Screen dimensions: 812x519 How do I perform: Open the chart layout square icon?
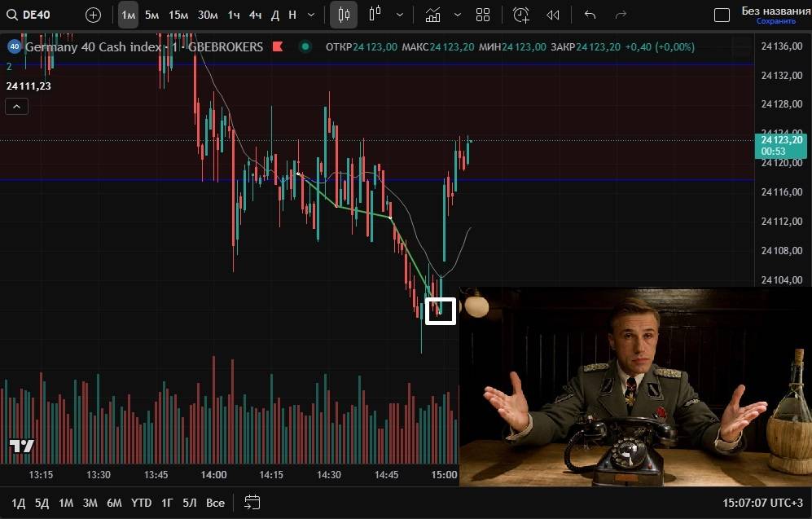(x=722, y=15)
